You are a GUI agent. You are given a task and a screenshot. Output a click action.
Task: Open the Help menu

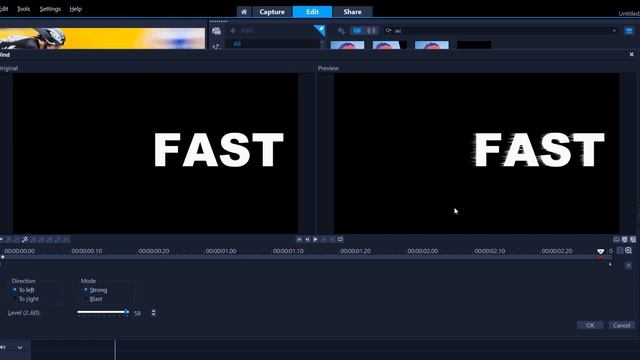coord(76,9)
